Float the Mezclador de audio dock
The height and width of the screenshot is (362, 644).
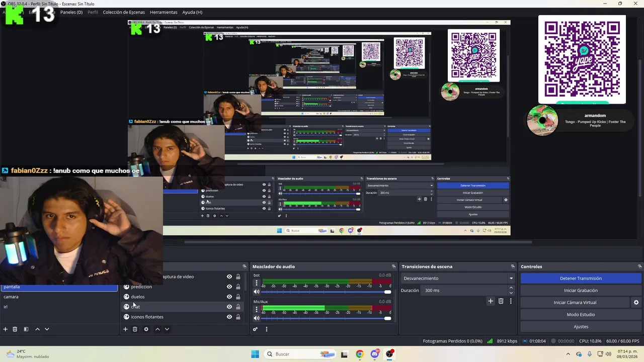[x=393, y=266]
